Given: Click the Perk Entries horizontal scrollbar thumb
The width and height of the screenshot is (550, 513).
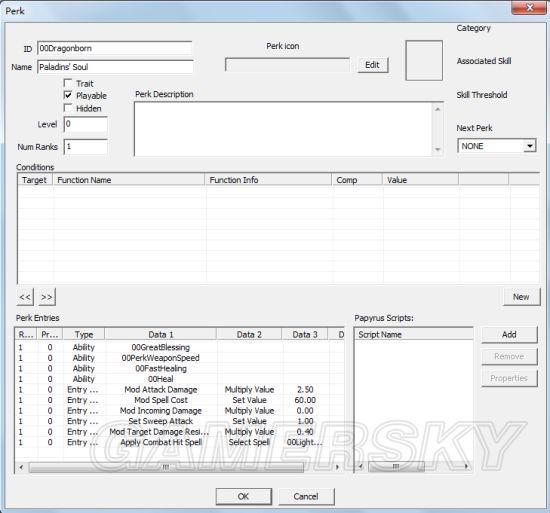Looking at the screenshot, I should click(166, 467).
